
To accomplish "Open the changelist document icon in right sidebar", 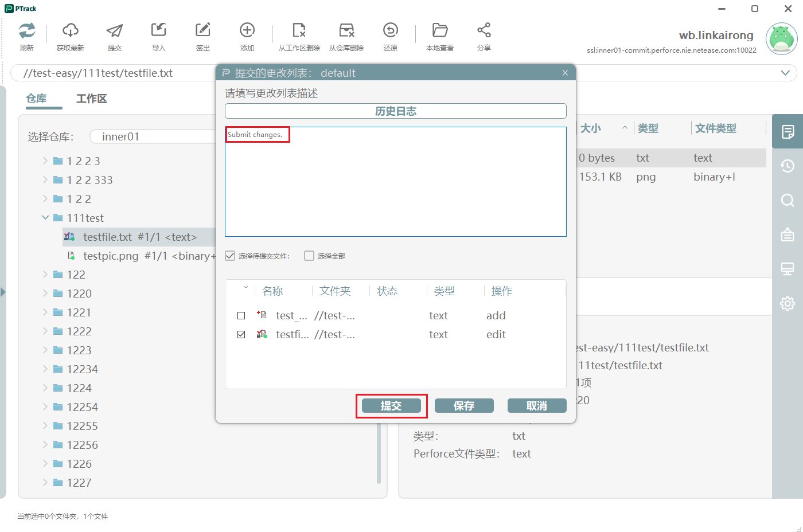I will [788, 132].
